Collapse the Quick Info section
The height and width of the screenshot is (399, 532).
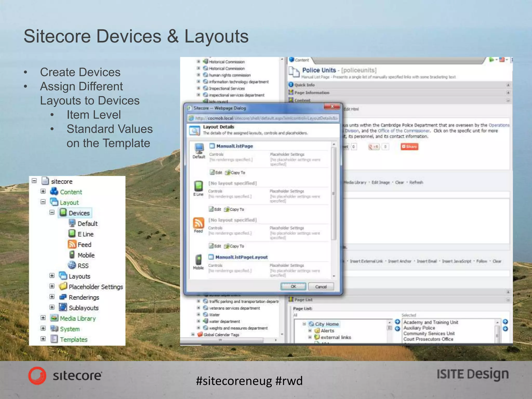[x=508, y=85]
